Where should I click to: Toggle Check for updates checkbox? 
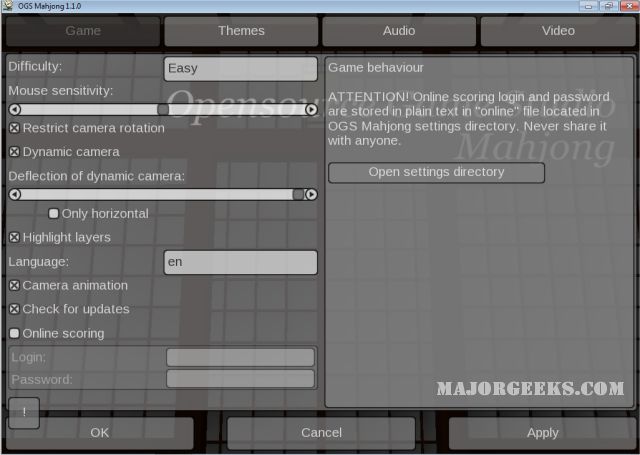[14, 309]
